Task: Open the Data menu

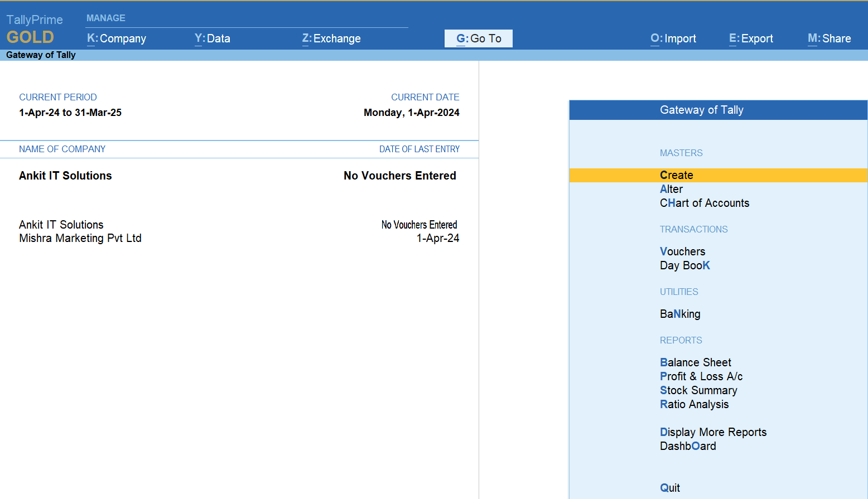Action: point(213,38)
